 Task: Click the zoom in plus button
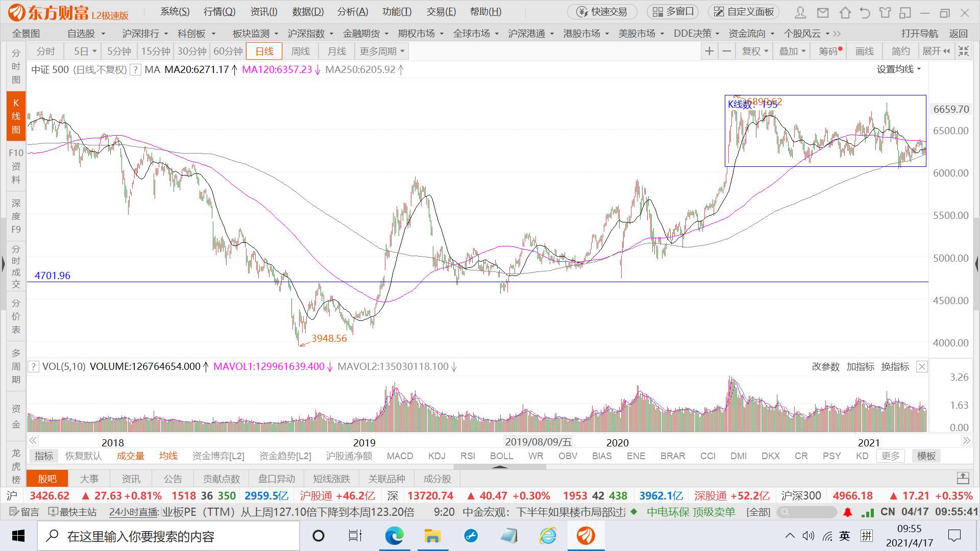click(x=709, y=51)
